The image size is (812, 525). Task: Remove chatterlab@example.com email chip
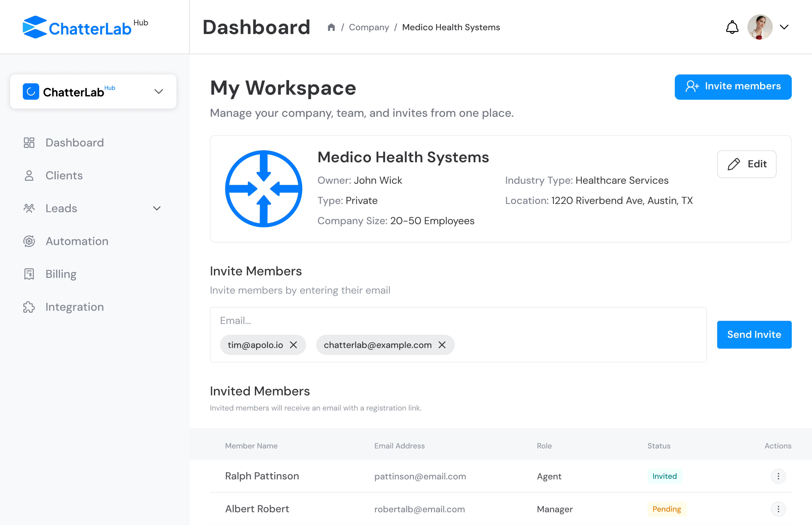pyautogui.click(x=442, y=345)
